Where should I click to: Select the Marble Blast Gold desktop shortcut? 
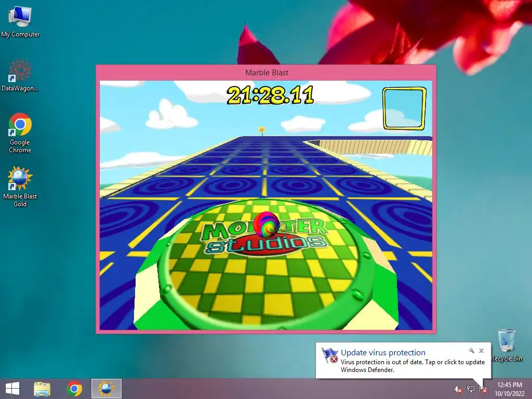coord(20,187)
